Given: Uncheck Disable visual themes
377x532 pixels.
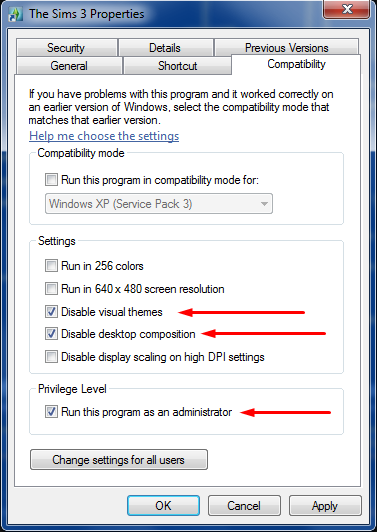Looking at the screenshot, I should [x=51, y=311].
